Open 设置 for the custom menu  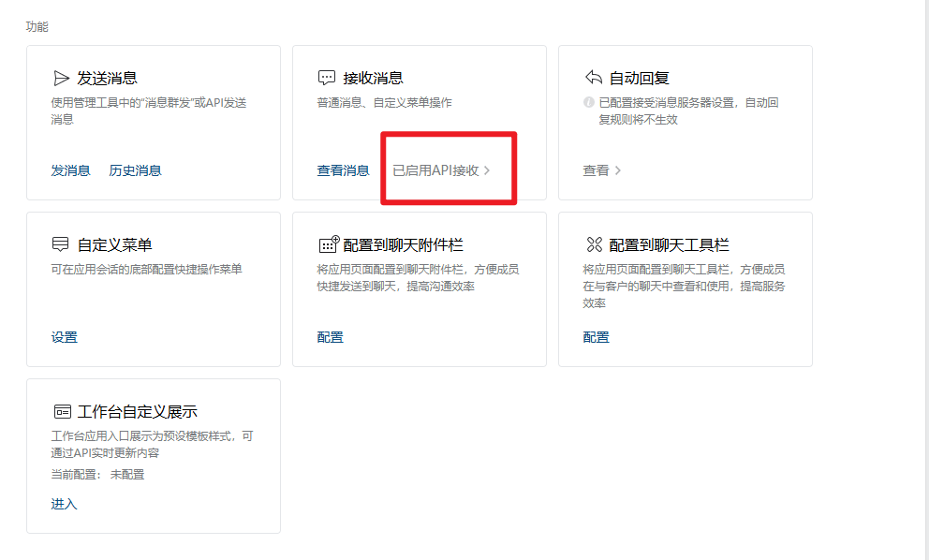tap(66, 337)
